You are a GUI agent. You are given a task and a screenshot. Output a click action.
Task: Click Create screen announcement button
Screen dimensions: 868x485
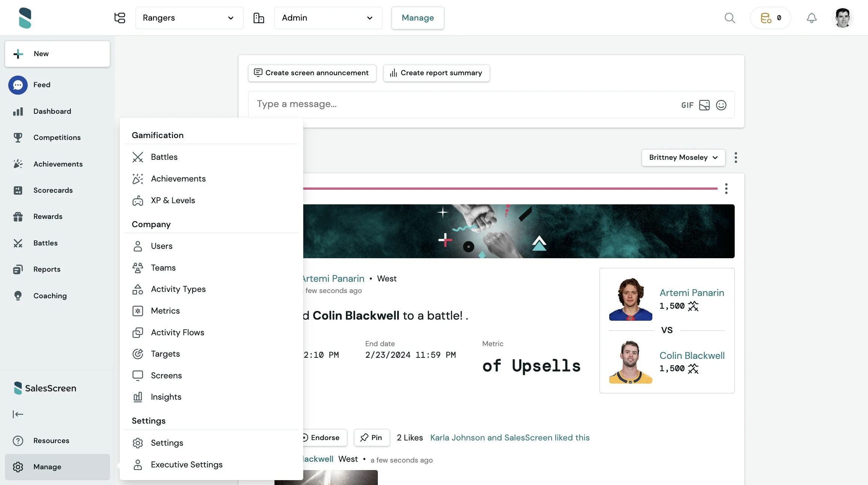pos(312,73)
